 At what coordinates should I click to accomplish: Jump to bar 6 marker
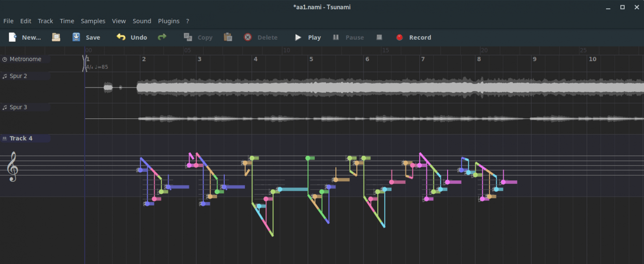(x=367, y=59)
